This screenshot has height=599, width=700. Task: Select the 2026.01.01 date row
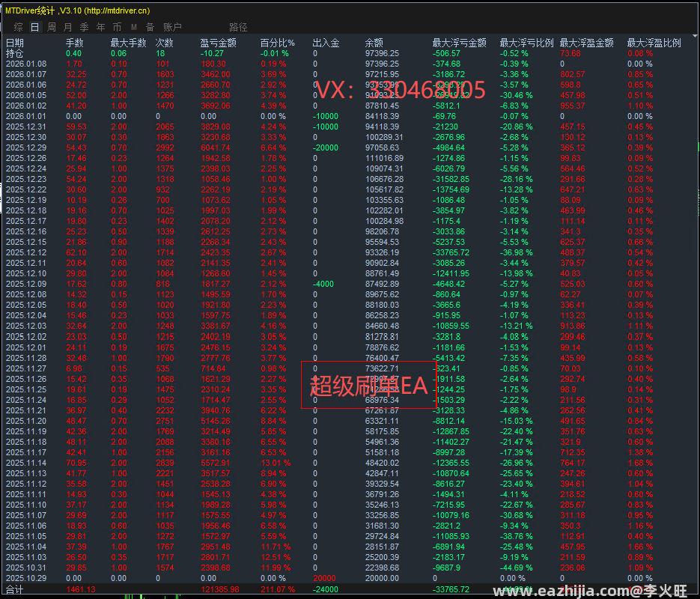(x=26, y=117)
